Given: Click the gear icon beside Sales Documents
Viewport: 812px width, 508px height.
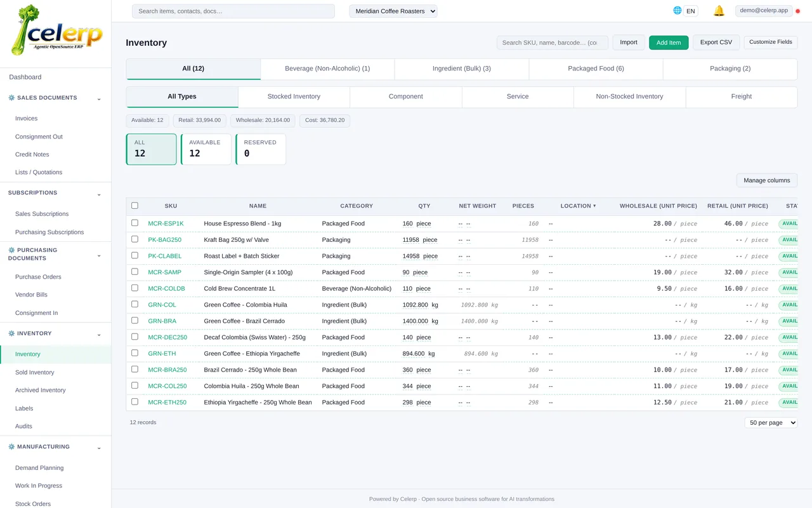Looking at the screenshot, I should coord(11,98).
